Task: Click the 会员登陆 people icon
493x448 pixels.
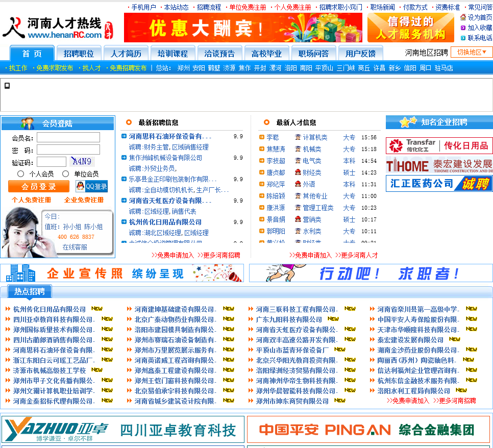Action: [28, 123]
